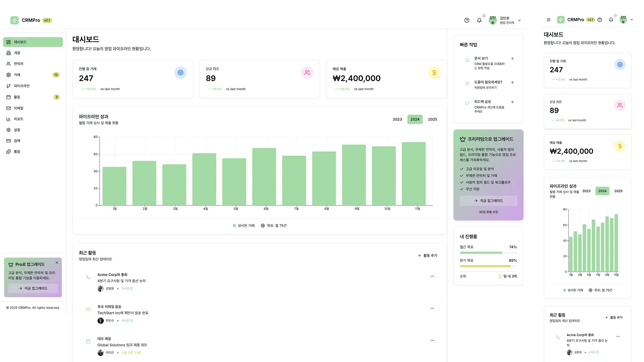Click the help question mark icon in main header

(467, 20)
